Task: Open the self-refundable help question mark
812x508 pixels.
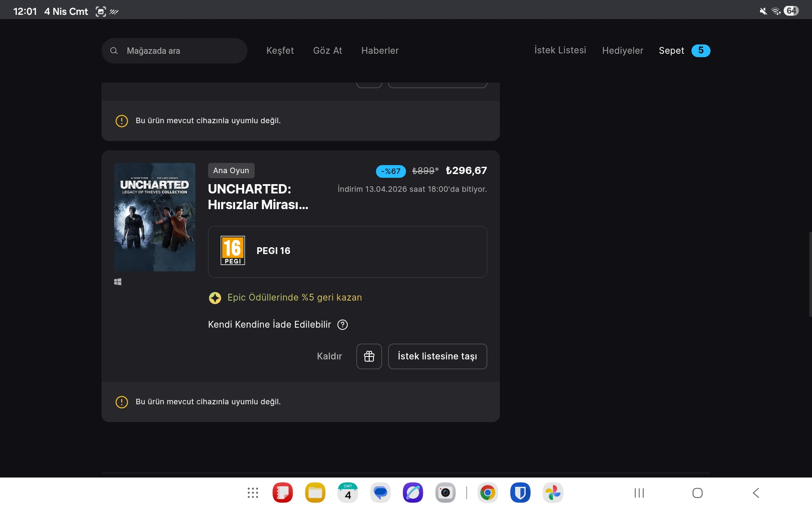Action: click(x=343, y=325)
